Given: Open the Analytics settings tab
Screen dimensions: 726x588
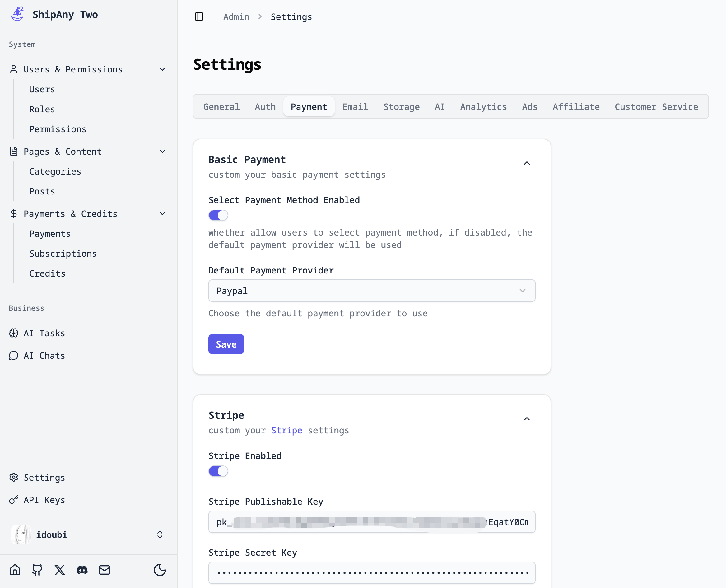Looking at the screenshot, I should [x=483, y=107].
